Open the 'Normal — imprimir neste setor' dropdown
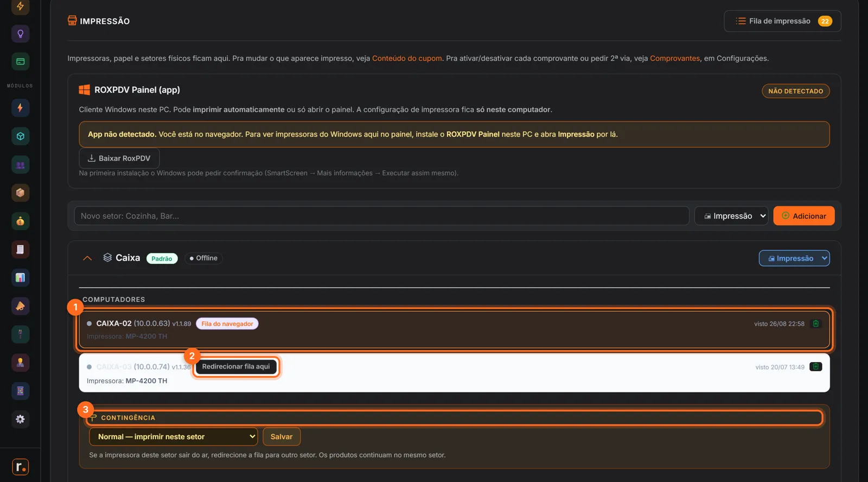The width and height of the screenshot is (868, 482). pos(173,436)
